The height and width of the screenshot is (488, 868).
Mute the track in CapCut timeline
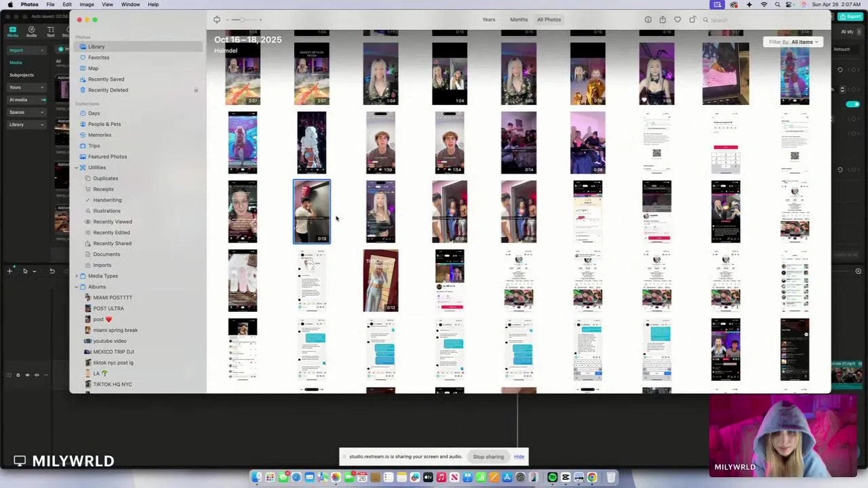(x=37, y=375)
